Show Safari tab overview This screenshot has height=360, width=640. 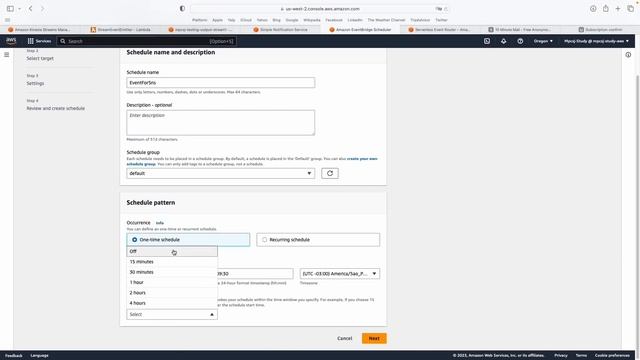click(x=631, y=9)
